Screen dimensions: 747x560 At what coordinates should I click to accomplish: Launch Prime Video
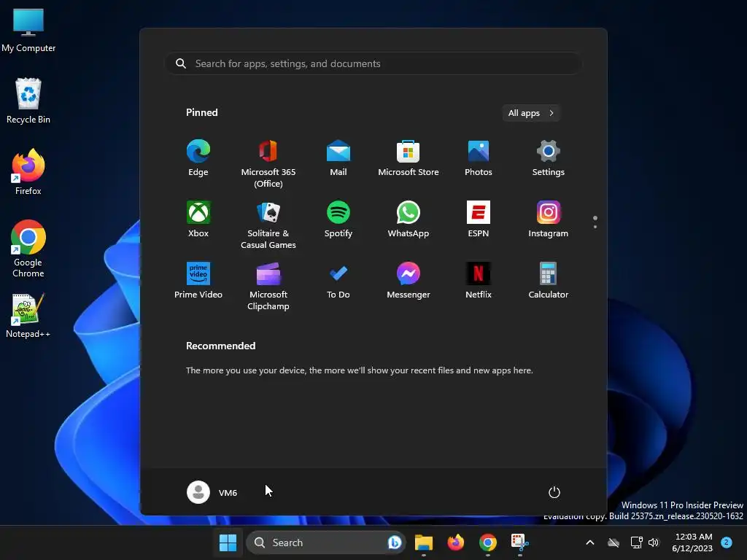(198, 281)
